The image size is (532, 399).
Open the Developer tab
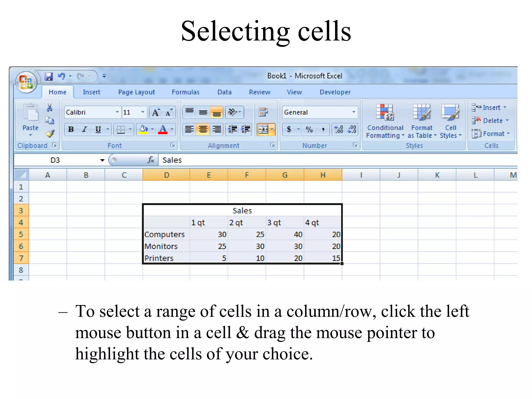[x=335, y=92]
